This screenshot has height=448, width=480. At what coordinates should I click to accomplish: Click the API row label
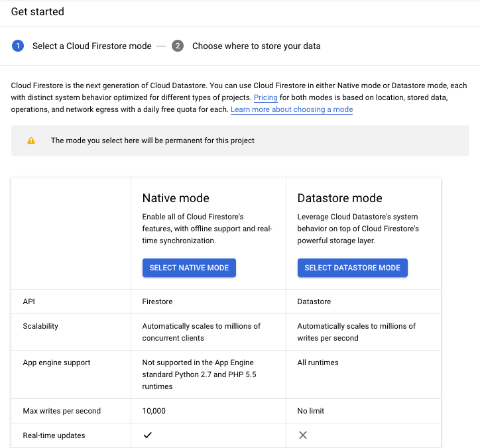(29, 302)
